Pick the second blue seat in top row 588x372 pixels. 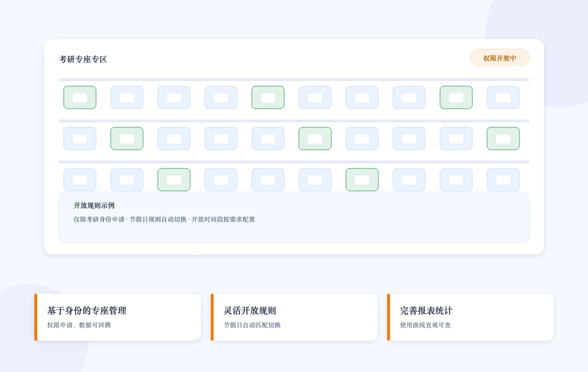174,97
